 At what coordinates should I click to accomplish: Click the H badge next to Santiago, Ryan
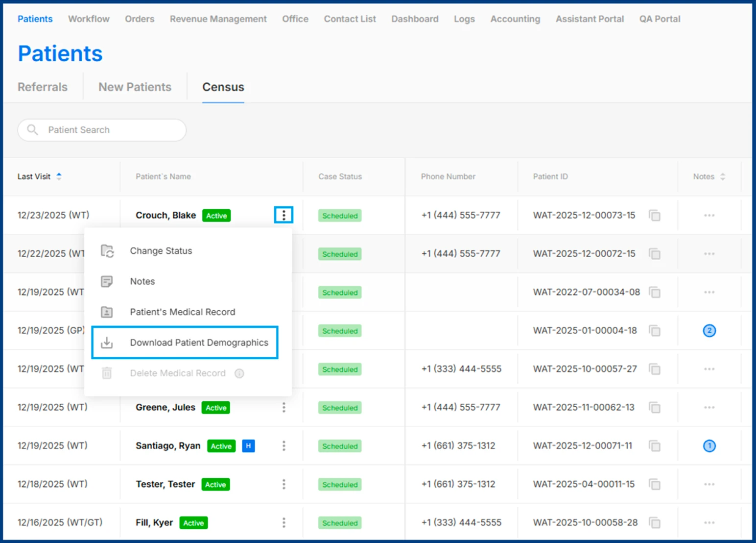248,446
